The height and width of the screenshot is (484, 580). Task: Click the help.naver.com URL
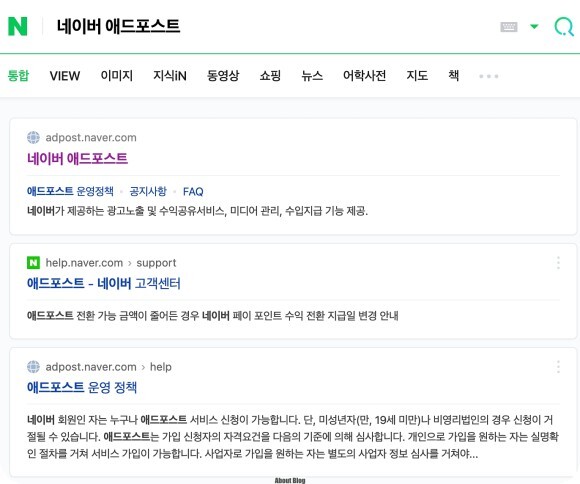(84, 263)
